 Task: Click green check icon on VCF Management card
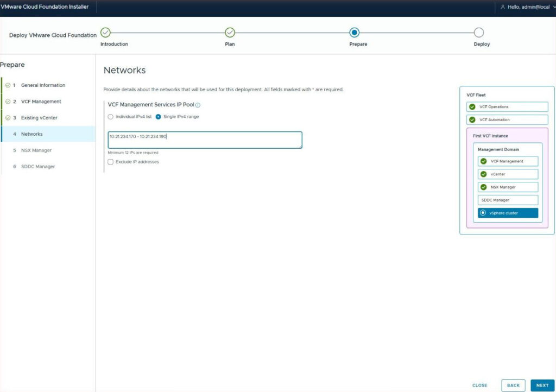coord(483,161)
